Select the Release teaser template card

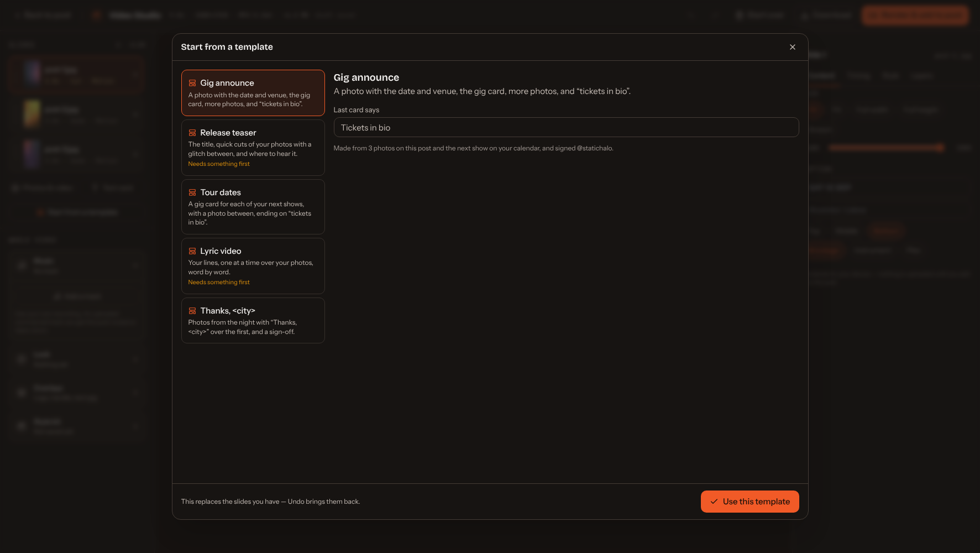point(253,148)
